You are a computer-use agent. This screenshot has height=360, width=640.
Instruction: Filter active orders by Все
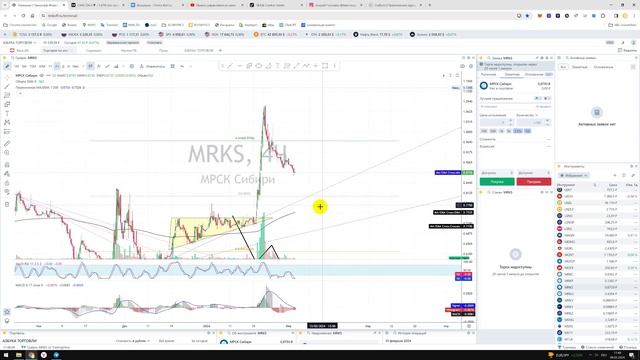tap(563, 67)
